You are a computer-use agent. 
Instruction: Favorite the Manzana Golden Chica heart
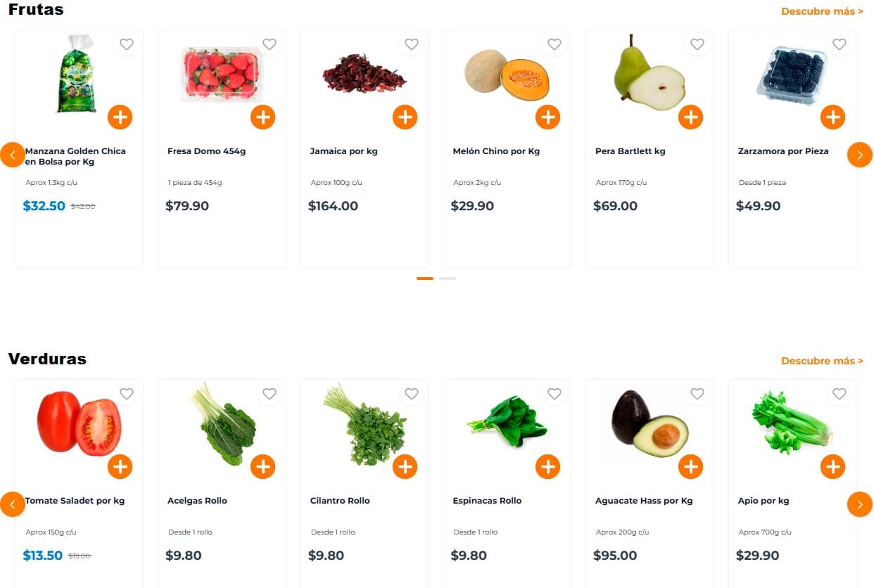(x=127, y=44)
